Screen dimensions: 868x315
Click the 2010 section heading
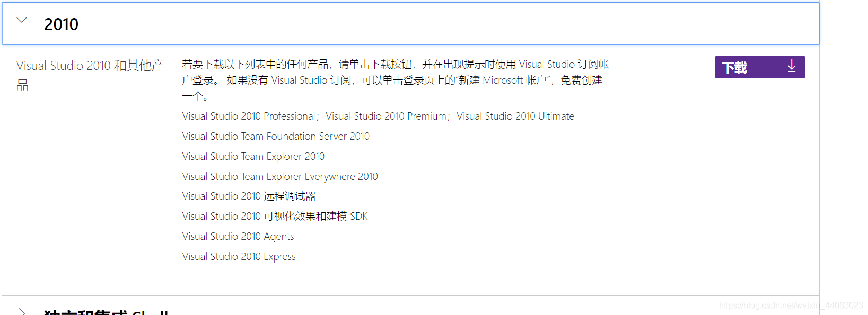(61, 24)
